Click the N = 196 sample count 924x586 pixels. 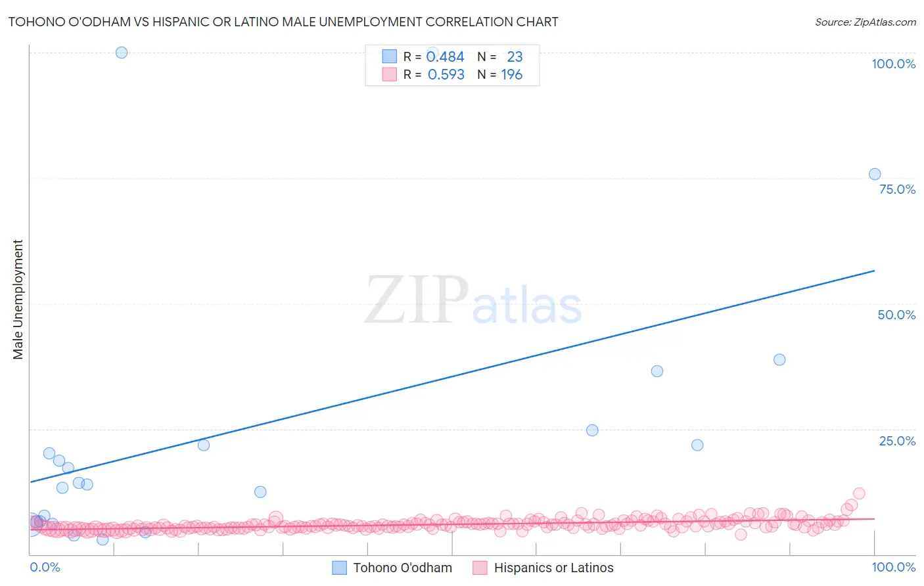[499, 74]
